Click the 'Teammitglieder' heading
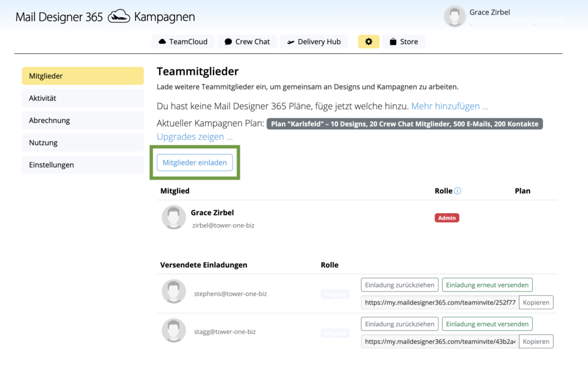 pos(198,71)
